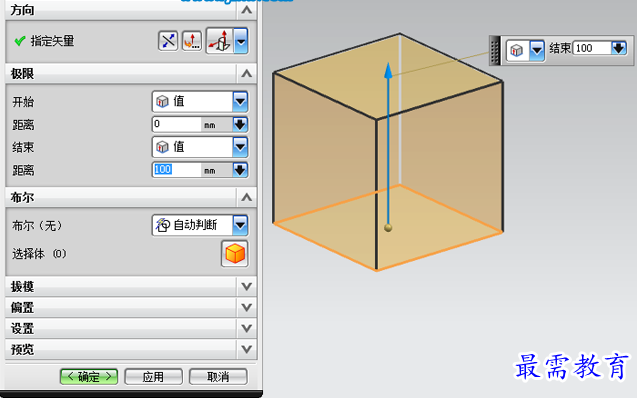Expand the 偏置 section
This screenshot has height=398, width=637.
pyautogui.click(x=246, y=307)
